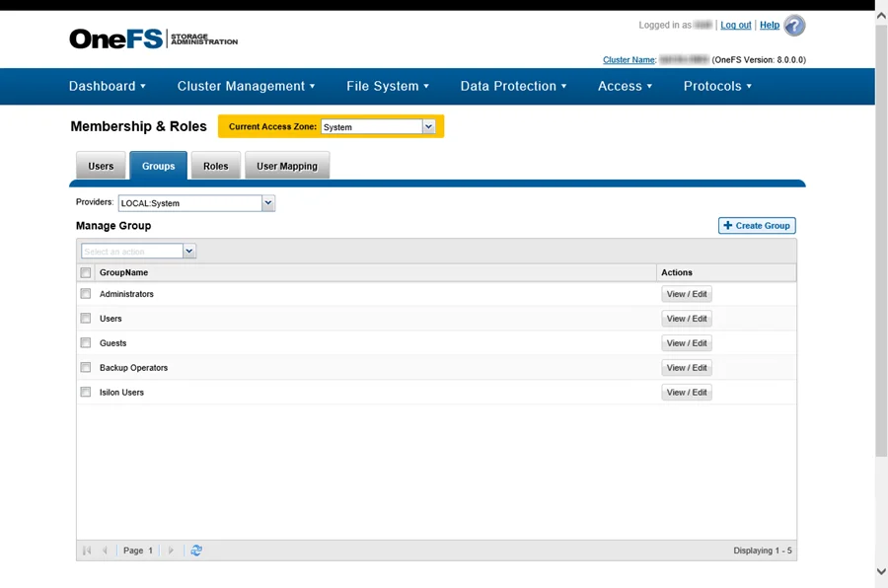
Task: Click the vertical page scrollbar thumb
Action: [x=881, y=240]
